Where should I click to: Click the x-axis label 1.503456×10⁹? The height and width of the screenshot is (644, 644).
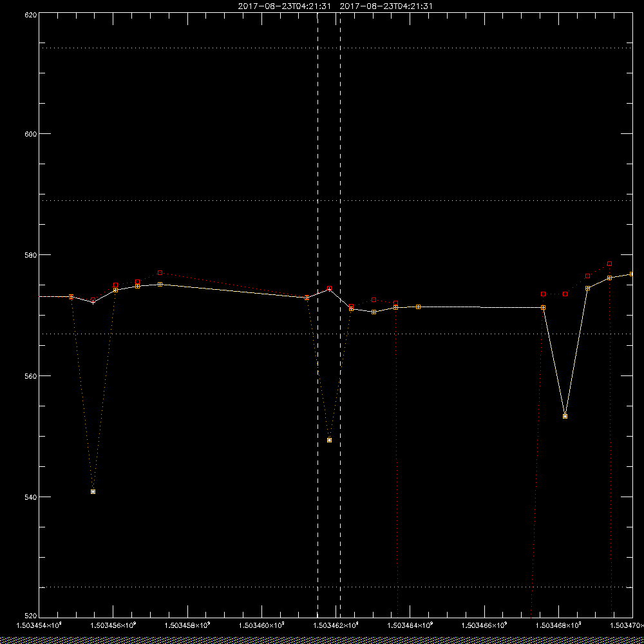(113, 625)
